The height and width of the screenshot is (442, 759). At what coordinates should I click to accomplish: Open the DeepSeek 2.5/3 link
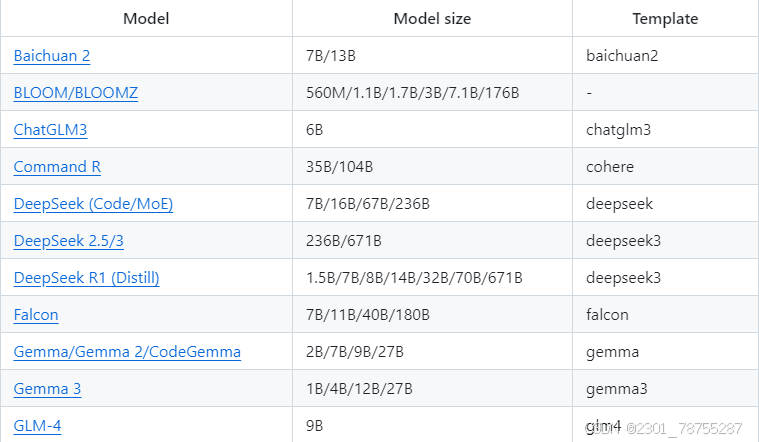click(x=69, y=241)
